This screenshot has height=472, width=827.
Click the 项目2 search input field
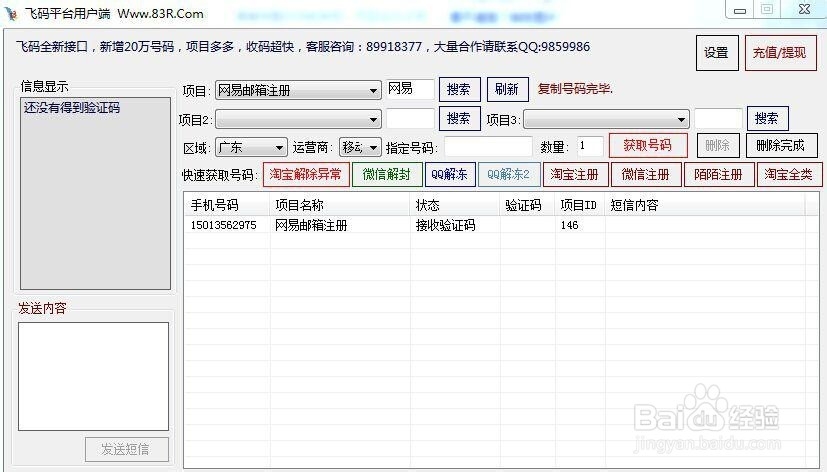[410, 119]
